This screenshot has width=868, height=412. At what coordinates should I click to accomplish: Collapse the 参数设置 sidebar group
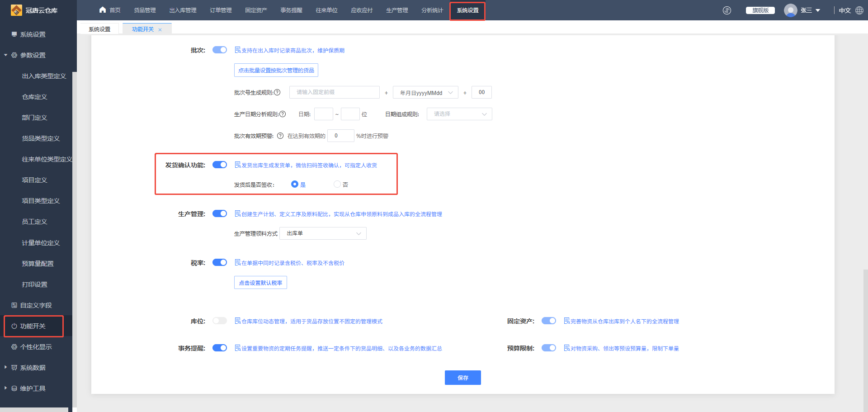point(6,55)
